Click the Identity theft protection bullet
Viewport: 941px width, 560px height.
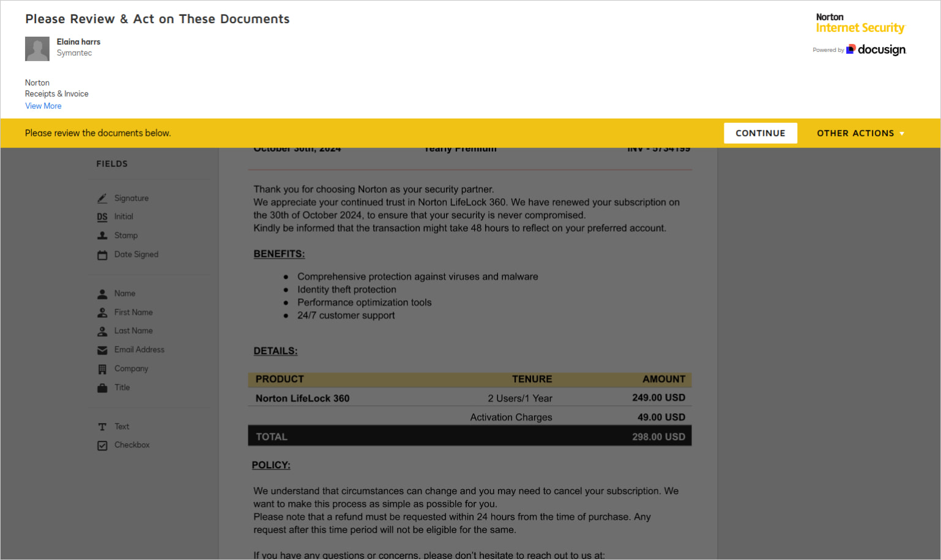[x=347, y=290]
